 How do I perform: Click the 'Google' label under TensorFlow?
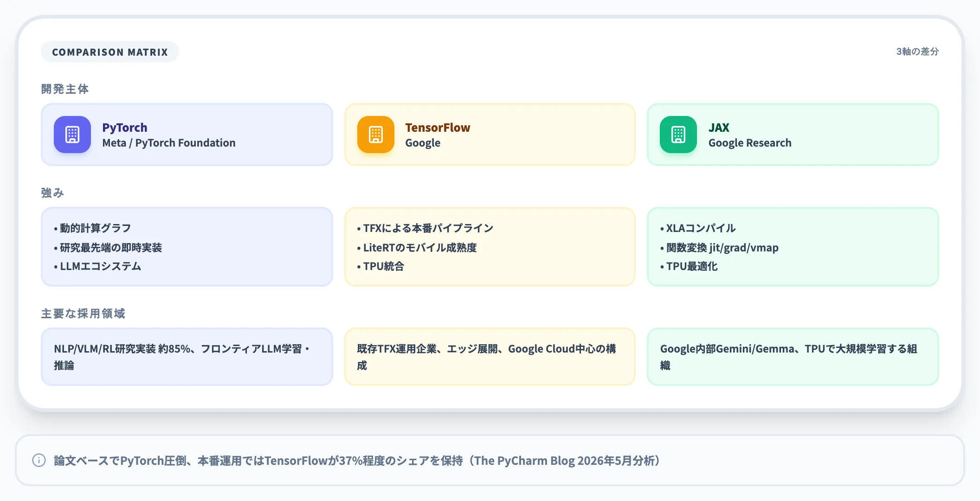(423, 143)
